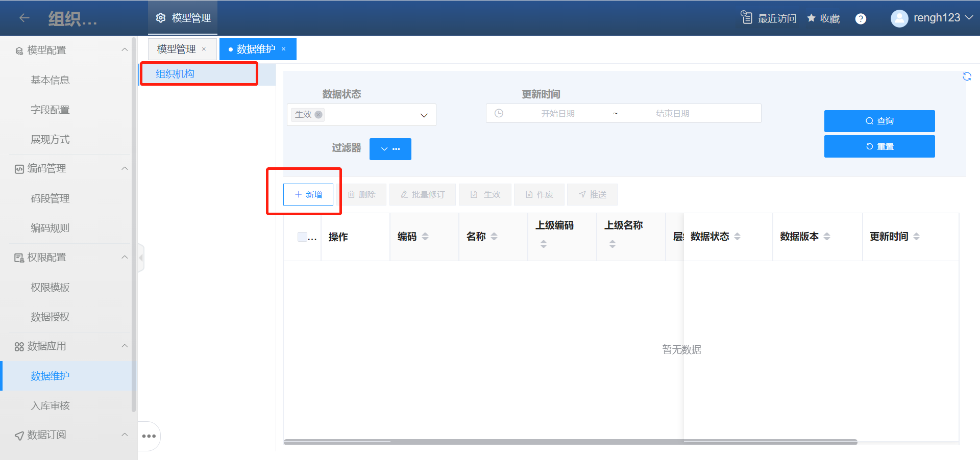
Task: Toggle the select-all checkbox in table header
Action: (x=302, y=237)
